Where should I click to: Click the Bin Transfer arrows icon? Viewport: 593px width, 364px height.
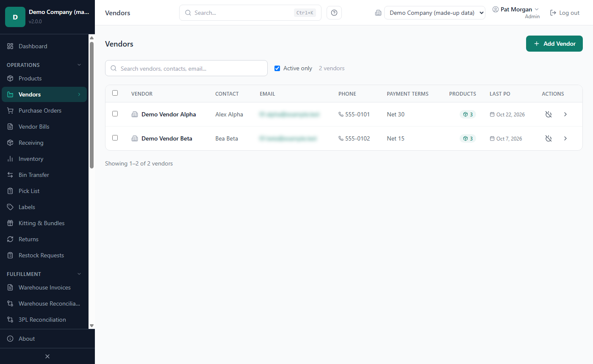(10, 175)
